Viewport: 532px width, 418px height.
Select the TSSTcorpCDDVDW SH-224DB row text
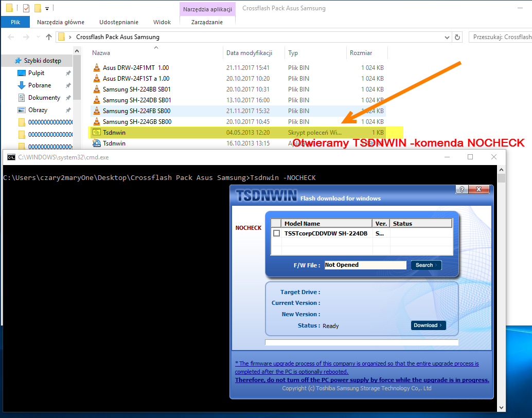pyautogui.click(x=326, y=233)
